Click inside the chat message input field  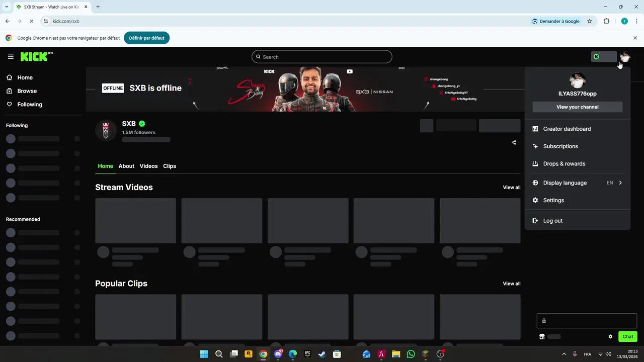coord(587,320)
